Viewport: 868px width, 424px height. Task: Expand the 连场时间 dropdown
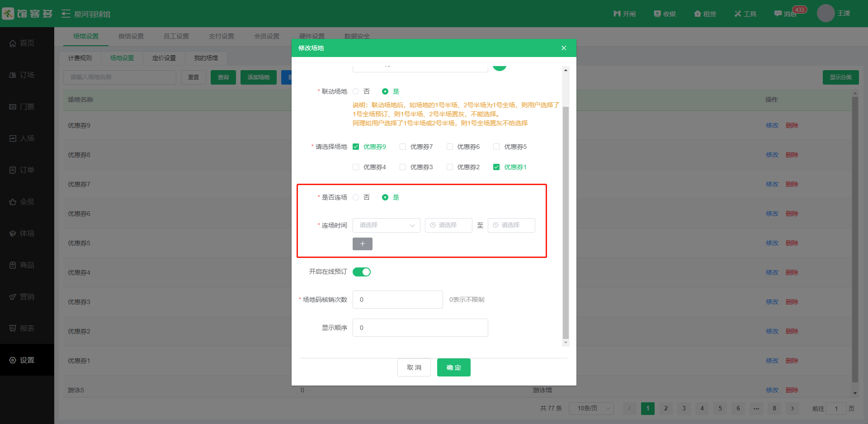[x=386, y=225]
